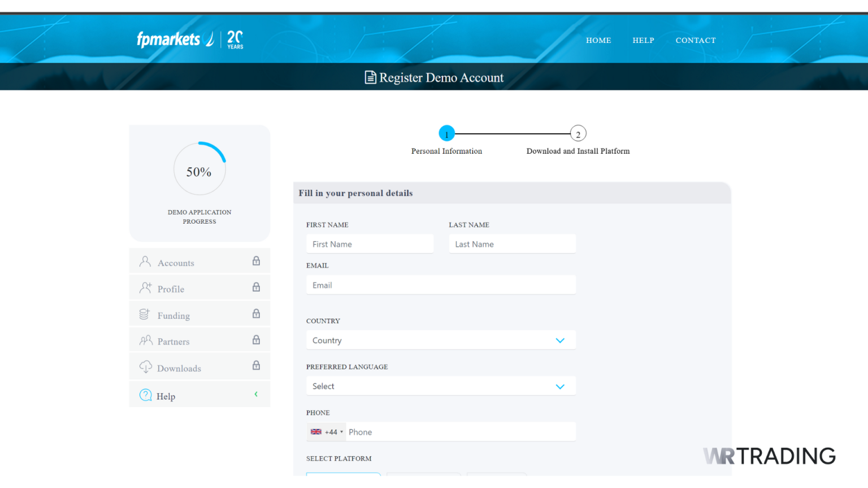
Task: Select step 2 Download and Install Platform
Action: pos(578,134)
